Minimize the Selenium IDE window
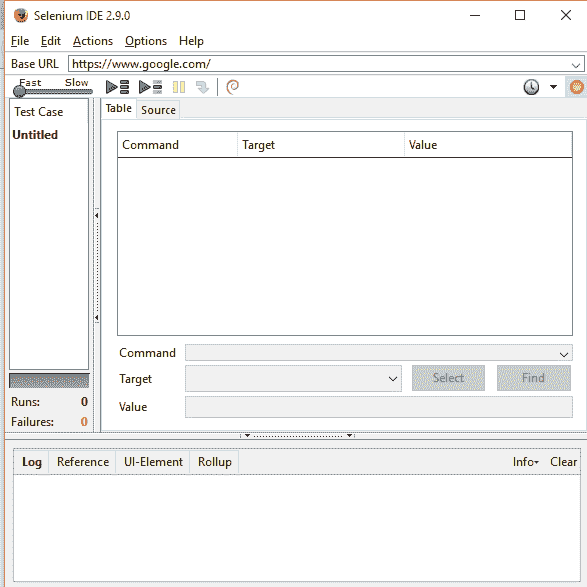The height and width of the screenshot is (587, 587). 475,15
